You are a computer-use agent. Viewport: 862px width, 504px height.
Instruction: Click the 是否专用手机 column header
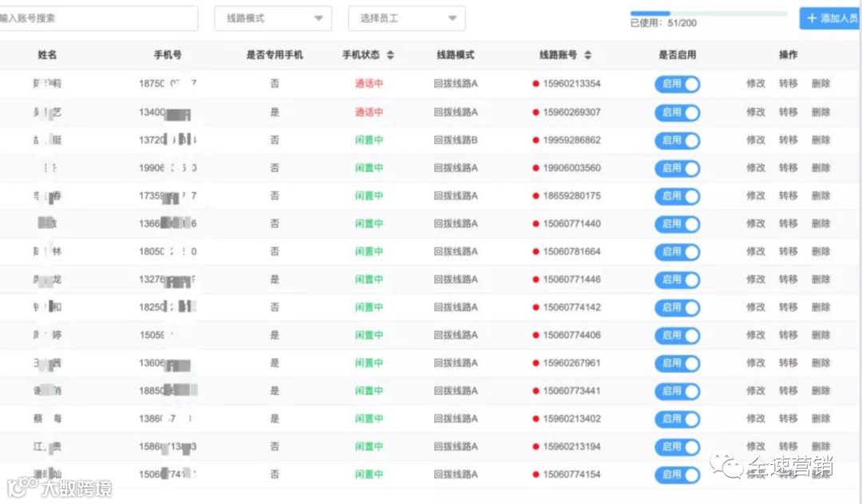pyautogui.click(x=275, y=54)
